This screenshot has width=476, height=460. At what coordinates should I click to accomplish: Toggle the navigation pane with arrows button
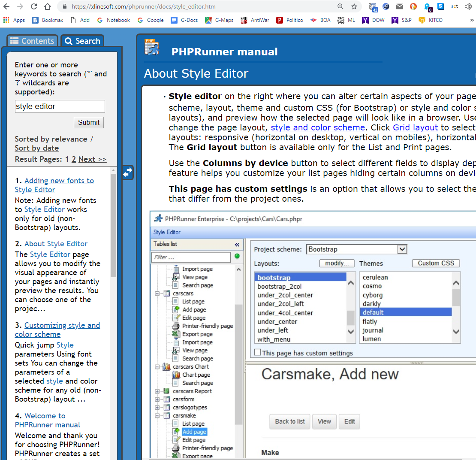point(128,172)
